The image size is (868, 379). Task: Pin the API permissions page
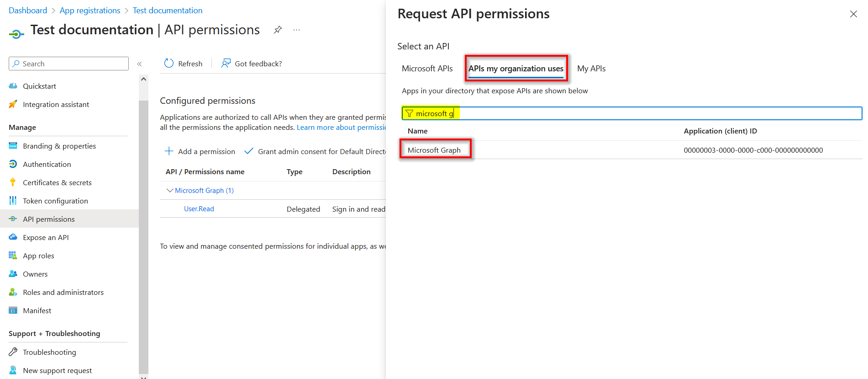pos(278,29)
